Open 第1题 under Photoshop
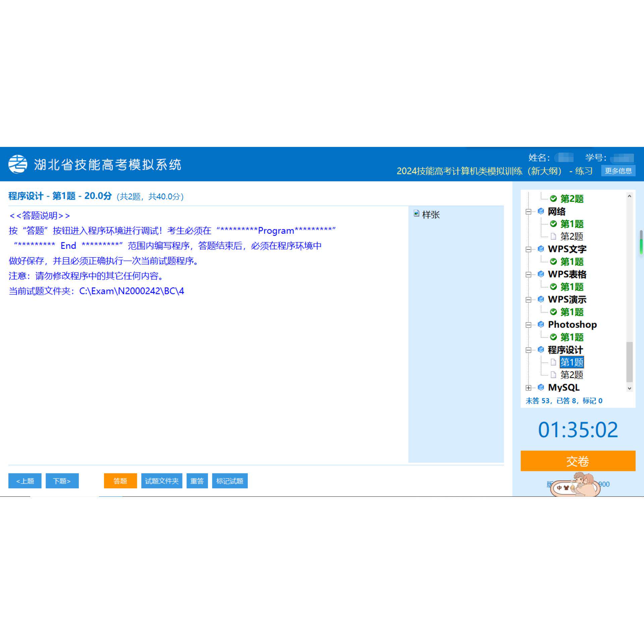 pos(572,337)
